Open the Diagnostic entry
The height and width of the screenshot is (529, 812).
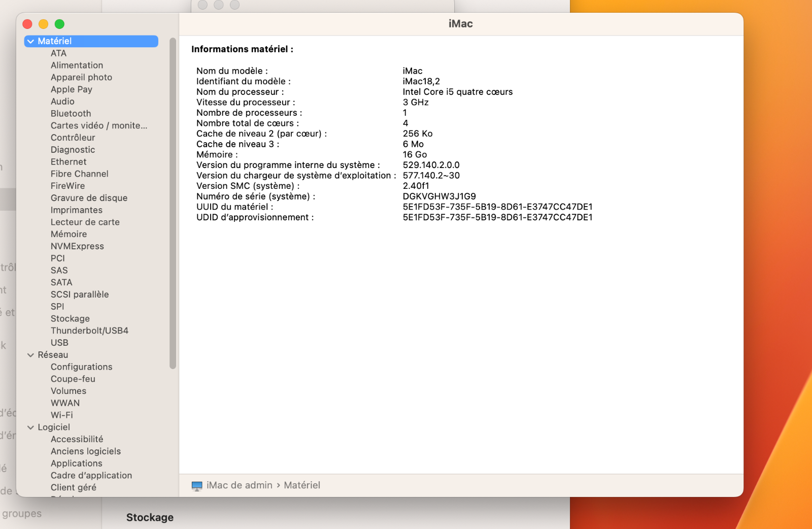pos(73,150)
